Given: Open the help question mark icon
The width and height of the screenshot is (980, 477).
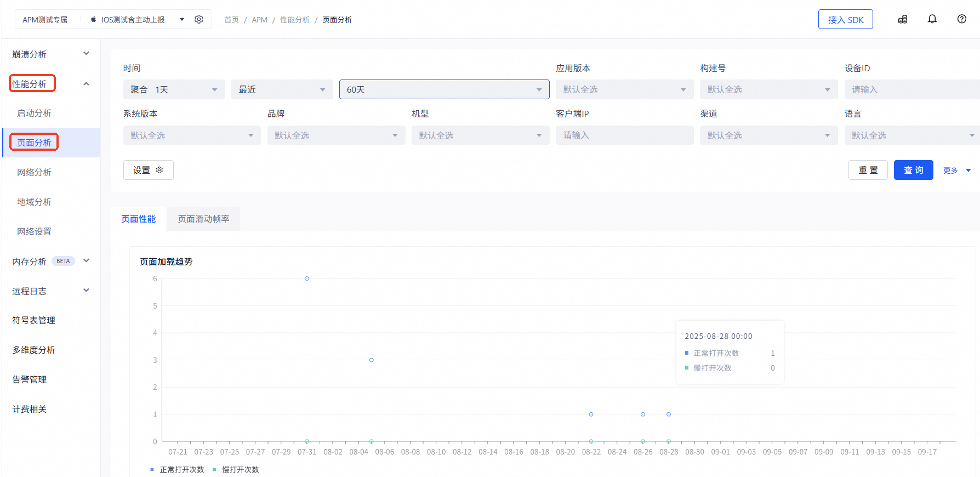Looking at the screenshot, I should (x=962, y=19).
